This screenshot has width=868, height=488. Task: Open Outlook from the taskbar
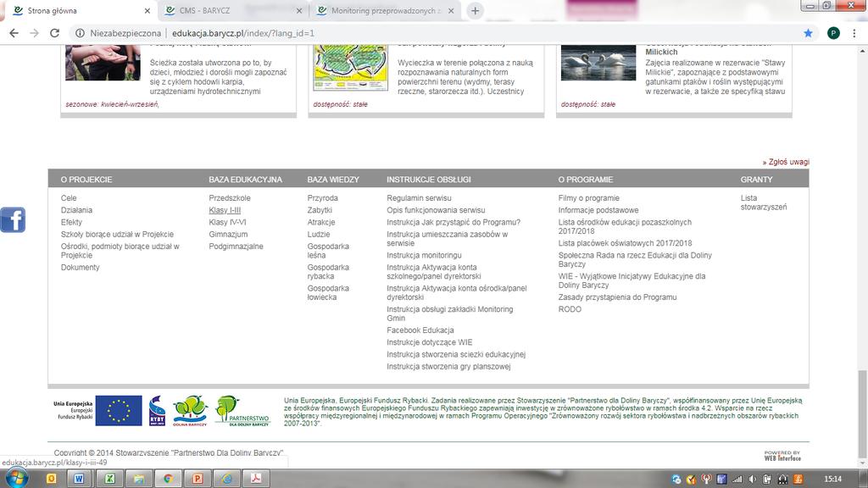[x=52, y=479]
